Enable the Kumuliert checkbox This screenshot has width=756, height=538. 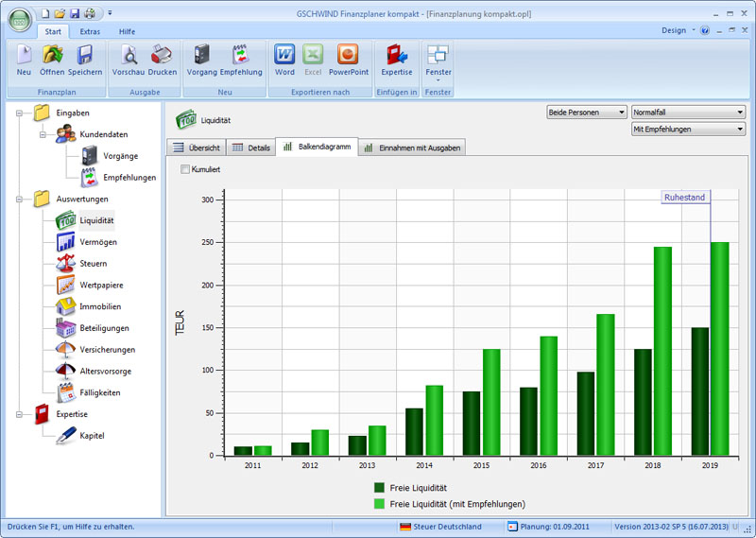pyautogui.click(x=185, y=169)
